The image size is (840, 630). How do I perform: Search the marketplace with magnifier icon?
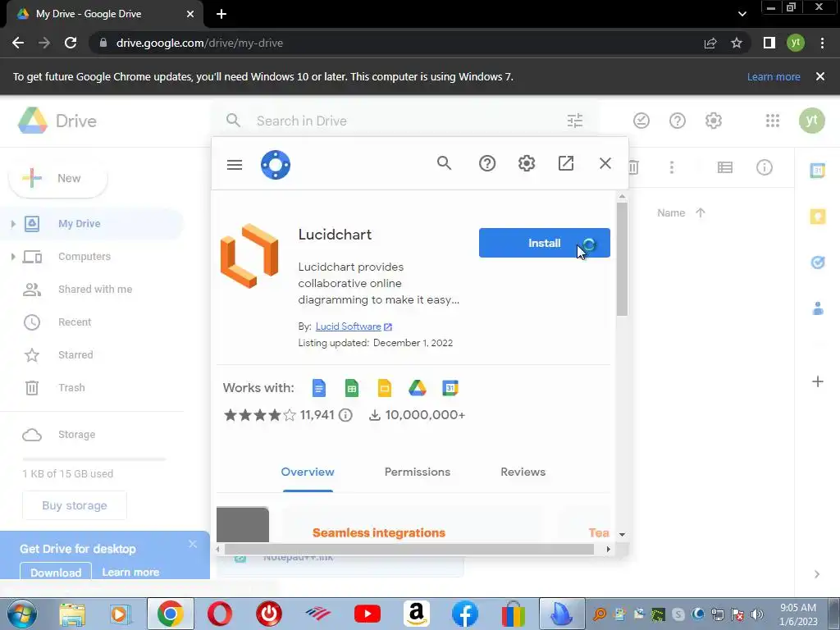click(x=444, y=163)
